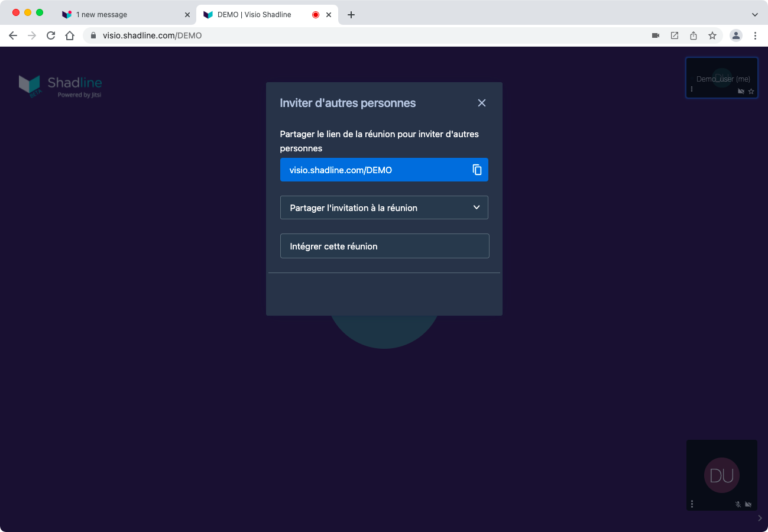Click the Shadline logo
Viewport: 768px width, 532px height.
point(60,86)
